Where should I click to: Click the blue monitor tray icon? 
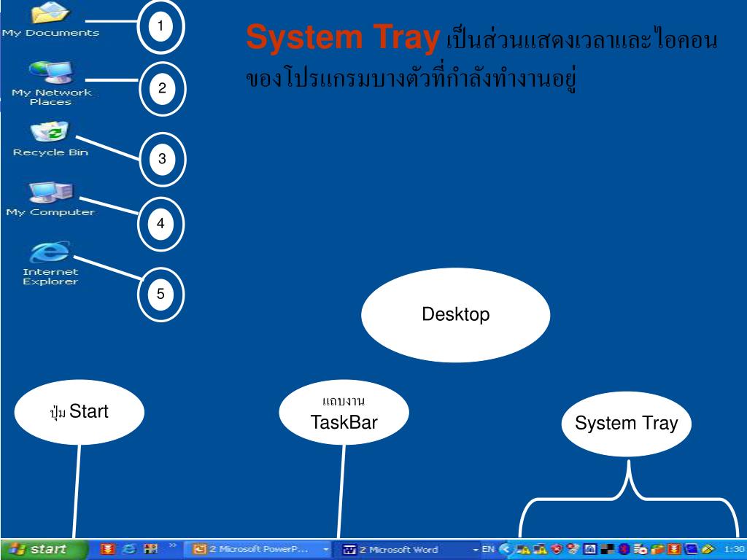click(x=692, y=549)
